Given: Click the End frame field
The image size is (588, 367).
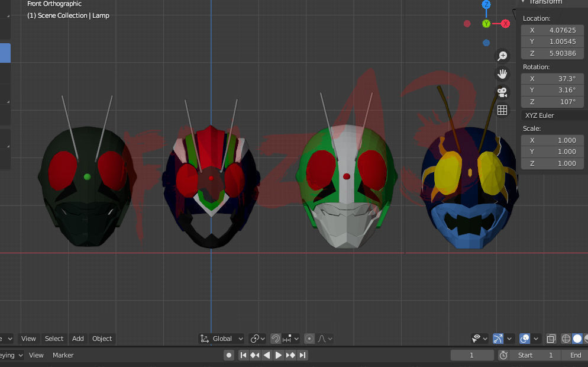Looking at the screenshot, I should (574, 355).
